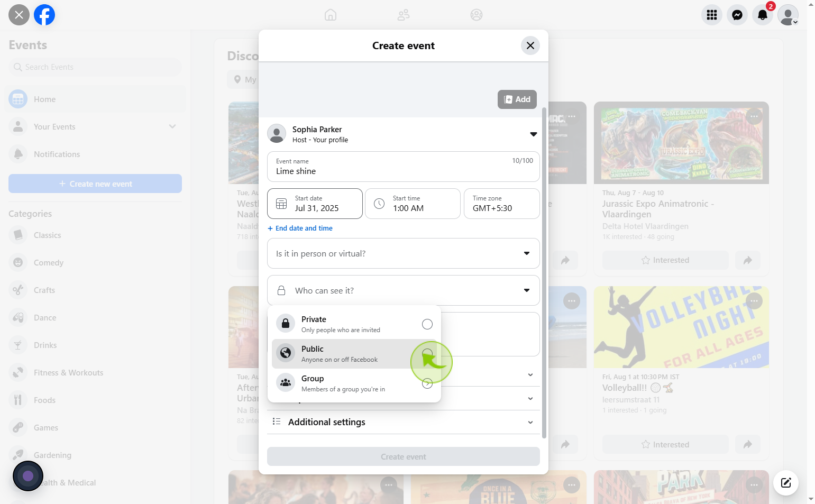The height and width of the screenshot is (504, 815).
Task: Open the account profile avatar
Action: pyautogui.click(x=788, y=15)
